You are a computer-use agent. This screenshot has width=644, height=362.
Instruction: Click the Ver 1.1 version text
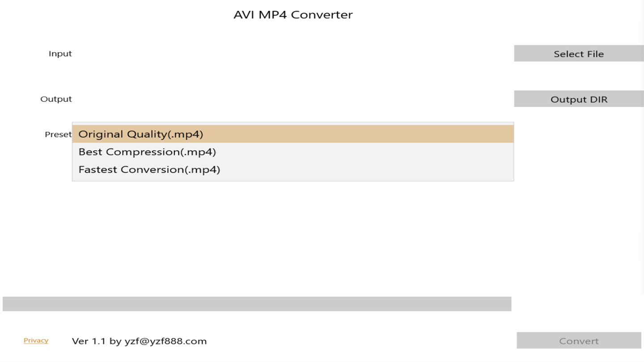[x=89, y=341]
